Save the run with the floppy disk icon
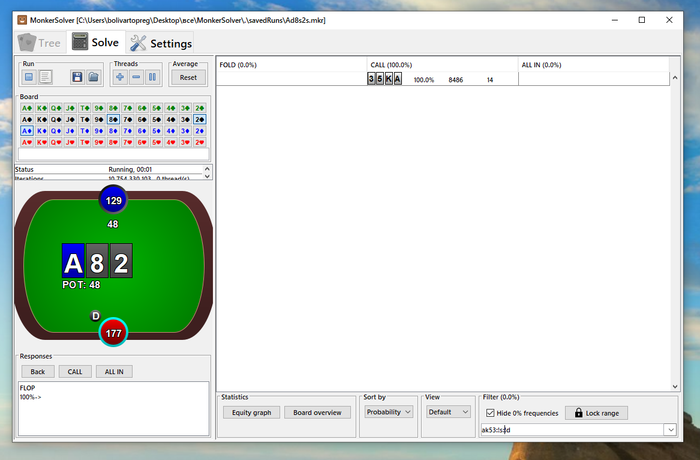Screen dimensions: 700x460 pyautogui.click(x=77, y=77)
